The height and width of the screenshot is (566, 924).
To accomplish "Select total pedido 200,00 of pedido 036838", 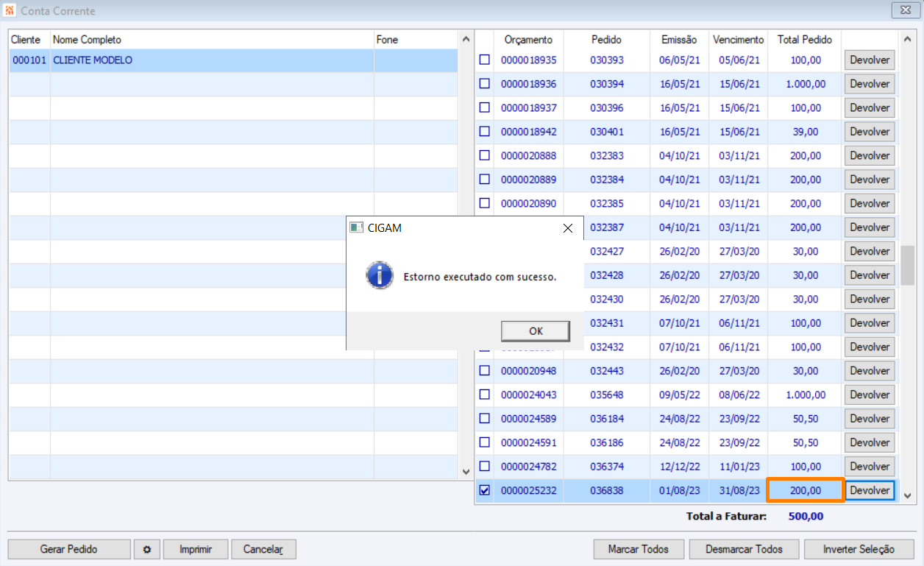I will tap(805, 490).
